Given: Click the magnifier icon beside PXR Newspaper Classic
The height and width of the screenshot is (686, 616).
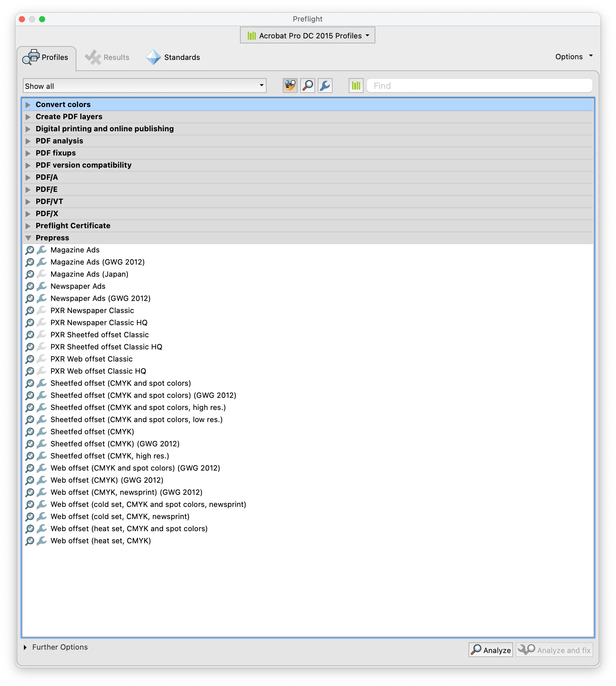Looking at the screenshot, I should (30, 311).
